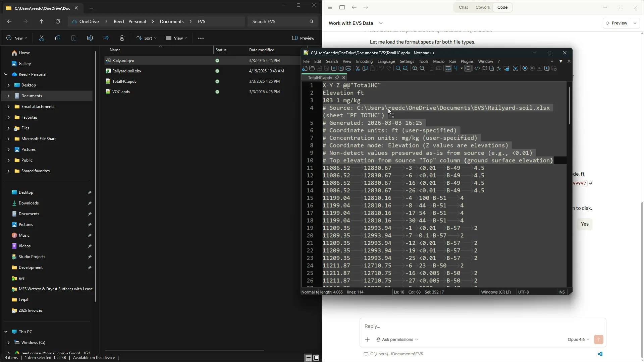
Task: Switch to thumbnails view icon in status bar
Action: (316, 358)
